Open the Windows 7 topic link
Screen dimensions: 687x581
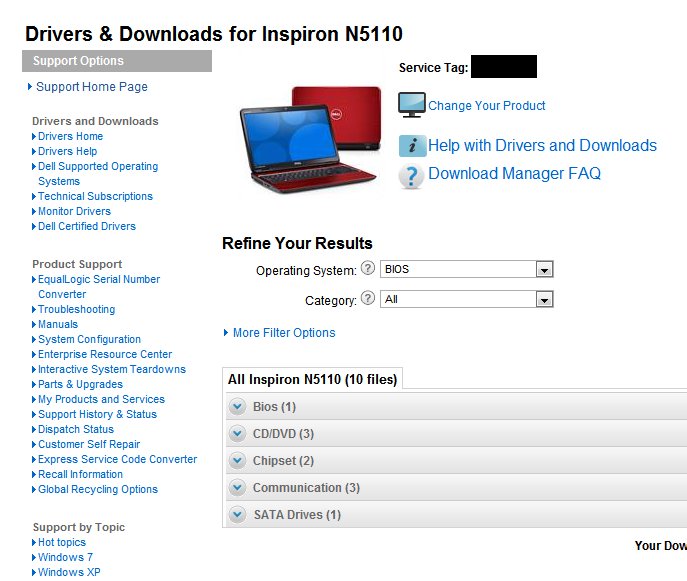click(65, 557)
